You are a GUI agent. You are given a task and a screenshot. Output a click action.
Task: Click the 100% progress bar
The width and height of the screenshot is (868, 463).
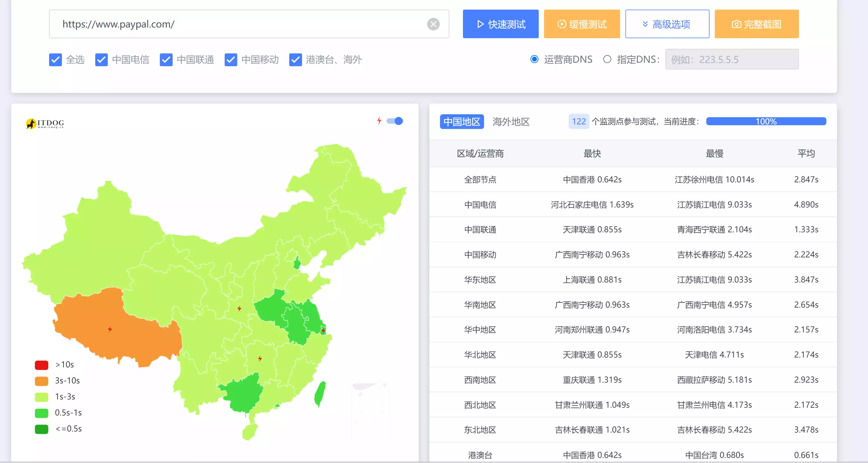[x=766, y=121]
